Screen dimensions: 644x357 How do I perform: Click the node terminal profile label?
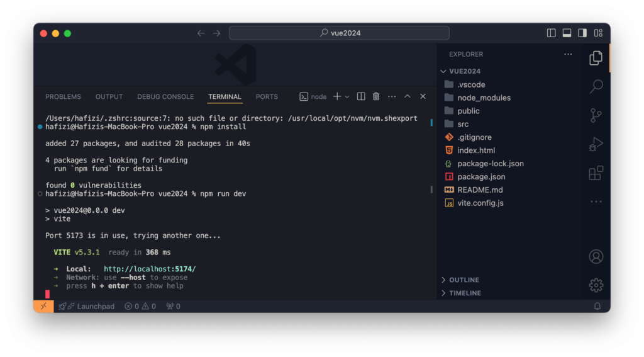[313, 97]
